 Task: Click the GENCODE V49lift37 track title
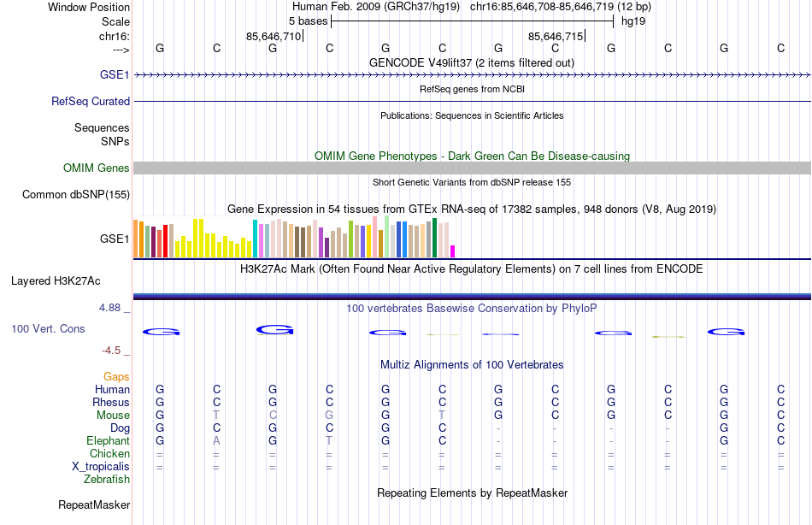[472, 62]
